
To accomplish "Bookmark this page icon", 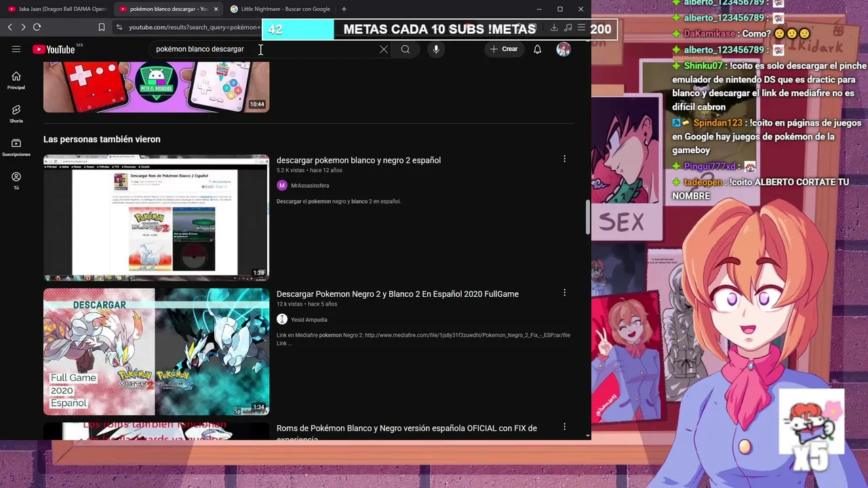I will [102, 27].
